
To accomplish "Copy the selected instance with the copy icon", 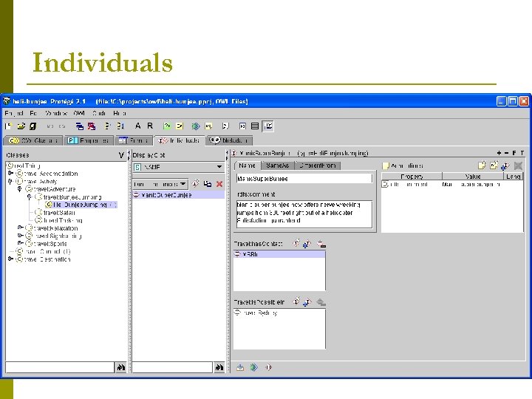I will 208,184.
